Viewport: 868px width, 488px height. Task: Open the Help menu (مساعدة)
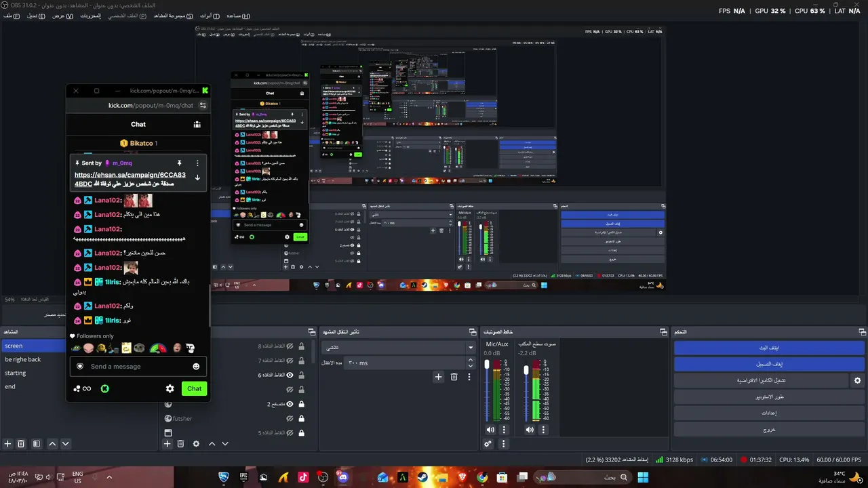237,16
